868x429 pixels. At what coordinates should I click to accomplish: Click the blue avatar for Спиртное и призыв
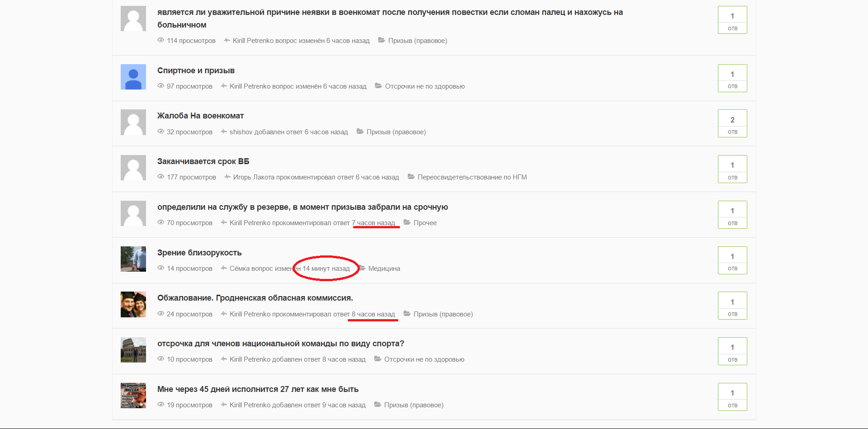tap(133, 77)
